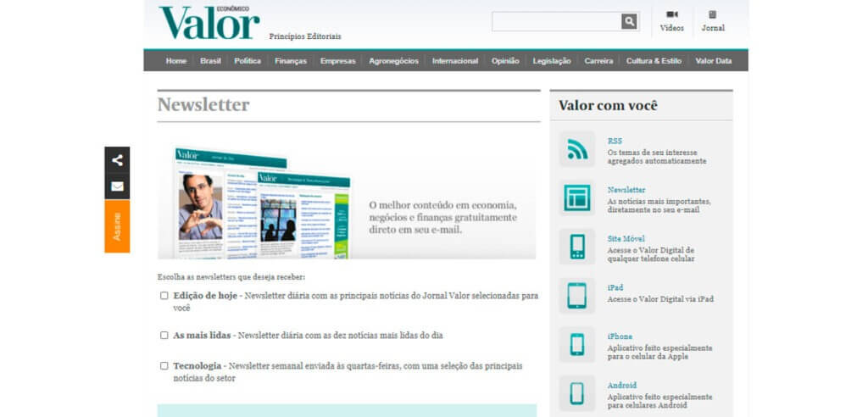
Task: Open the Valor Data menu item
Action: tap(714, 61)
